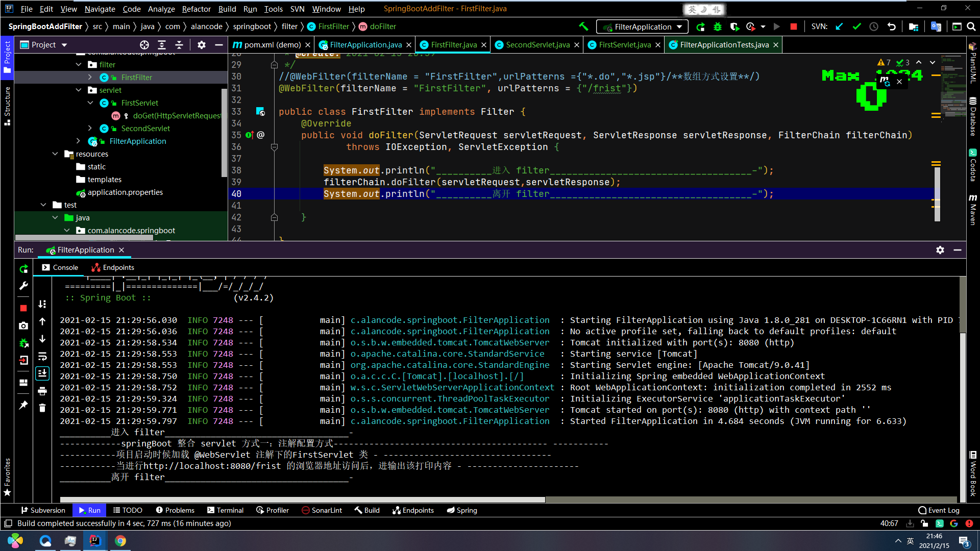This screenshot has height=551, width=980.
Task: Open the SonarLint tool window button
Action: tap(322, 510)
